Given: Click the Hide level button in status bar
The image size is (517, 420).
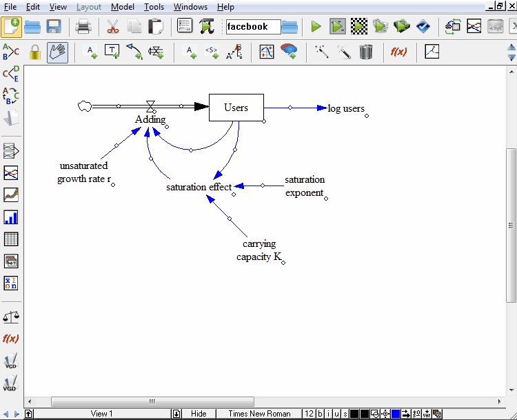Looking at the screenshot, I should point(199,414).
